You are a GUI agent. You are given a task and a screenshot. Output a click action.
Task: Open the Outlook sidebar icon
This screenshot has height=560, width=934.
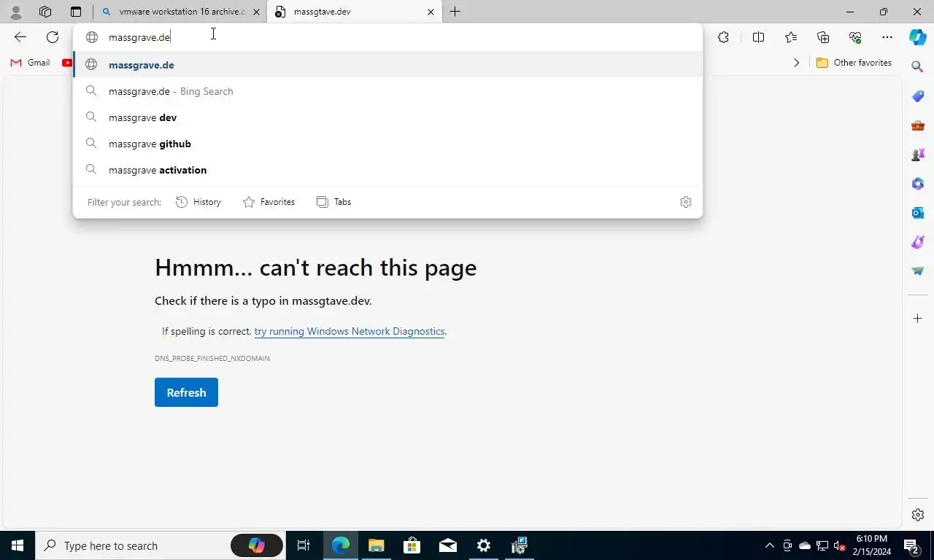point(918,213)
